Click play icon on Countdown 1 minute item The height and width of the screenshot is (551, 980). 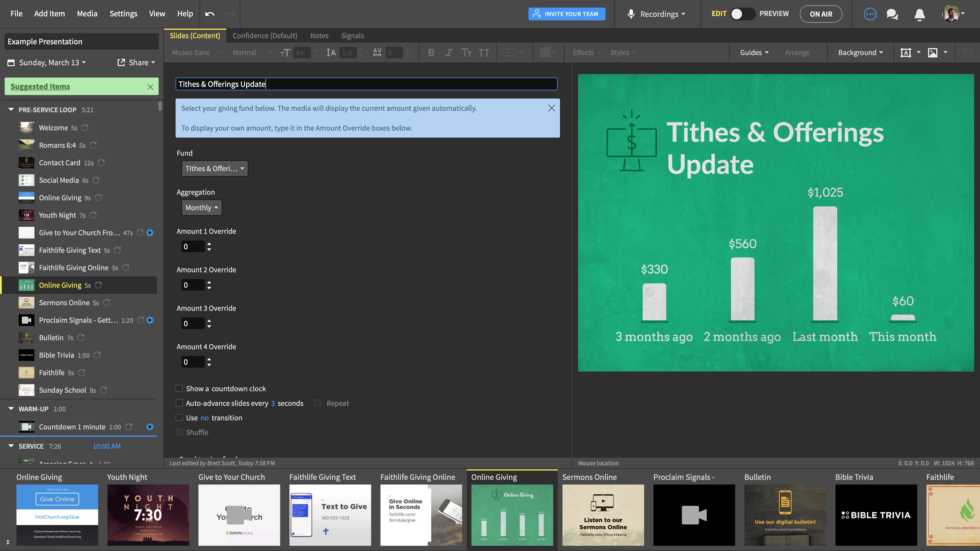tap(150, 427)
